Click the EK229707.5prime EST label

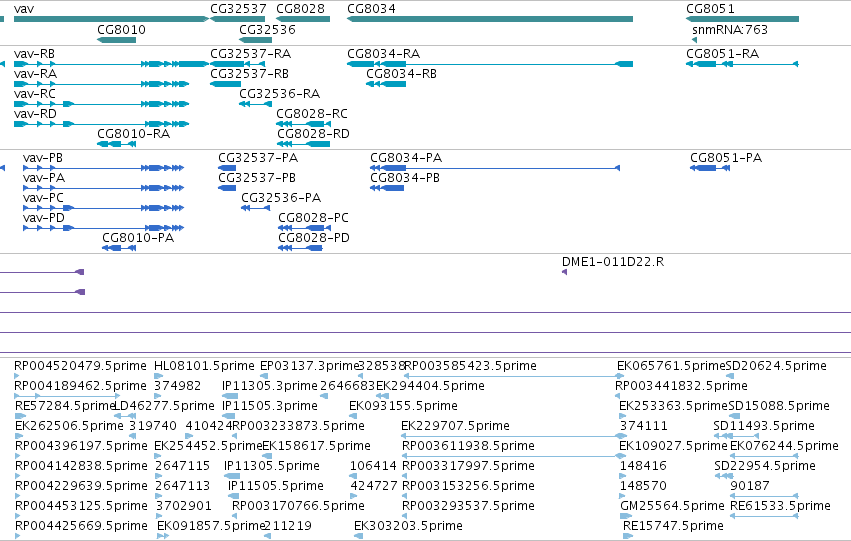[455, 425]
